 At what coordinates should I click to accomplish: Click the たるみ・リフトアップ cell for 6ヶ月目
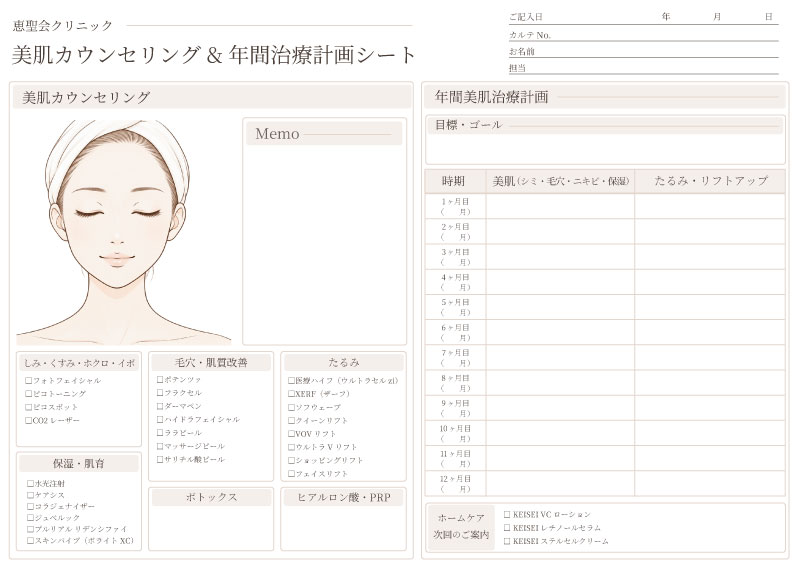(710, 333)
